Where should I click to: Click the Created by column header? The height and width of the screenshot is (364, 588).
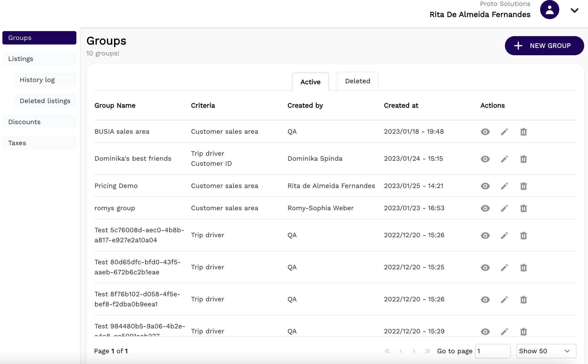(305, 105)
